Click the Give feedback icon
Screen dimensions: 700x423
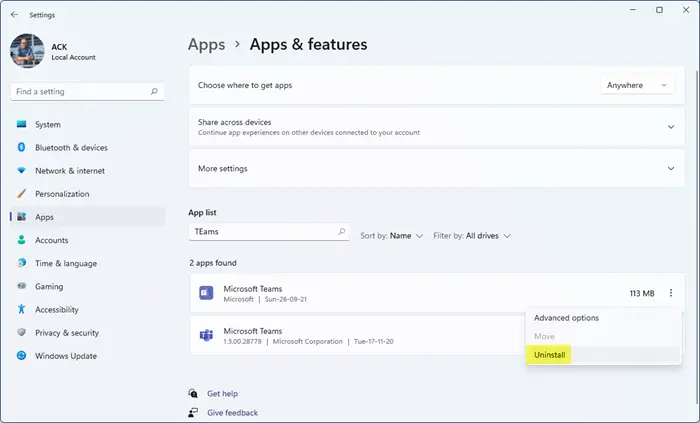[x=193, y=413]
